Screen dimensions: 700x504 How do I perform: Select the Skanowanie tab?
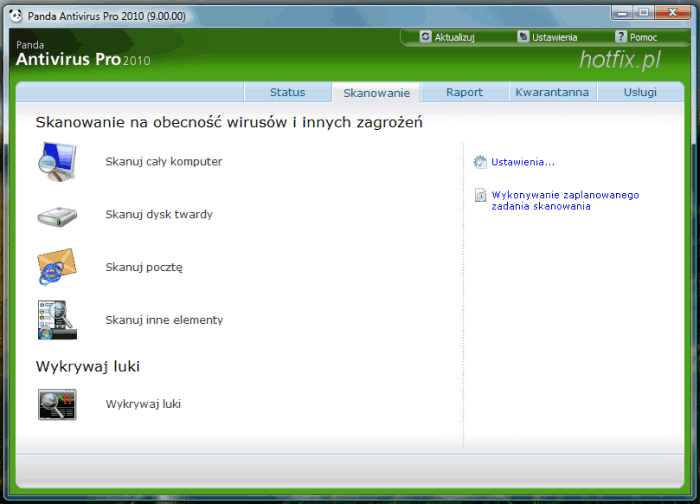pos(376,93)
